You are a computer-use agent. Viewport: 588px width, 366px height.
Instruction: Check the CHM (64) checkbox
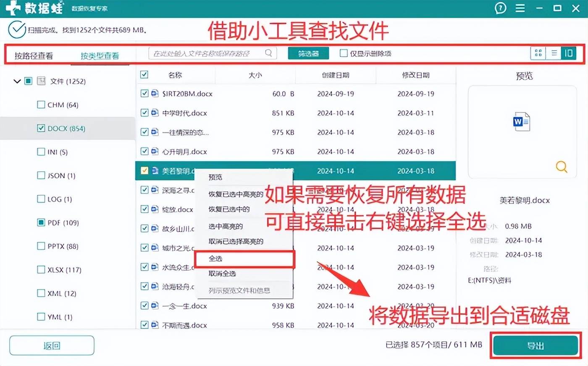point(41,105)
